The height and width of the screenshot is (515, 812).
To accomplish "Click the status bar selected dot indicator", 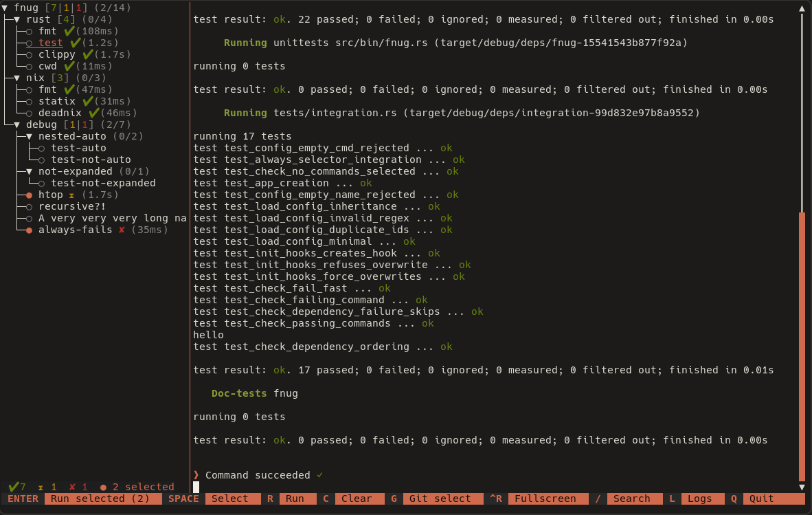I will click(x=103, y=487).
